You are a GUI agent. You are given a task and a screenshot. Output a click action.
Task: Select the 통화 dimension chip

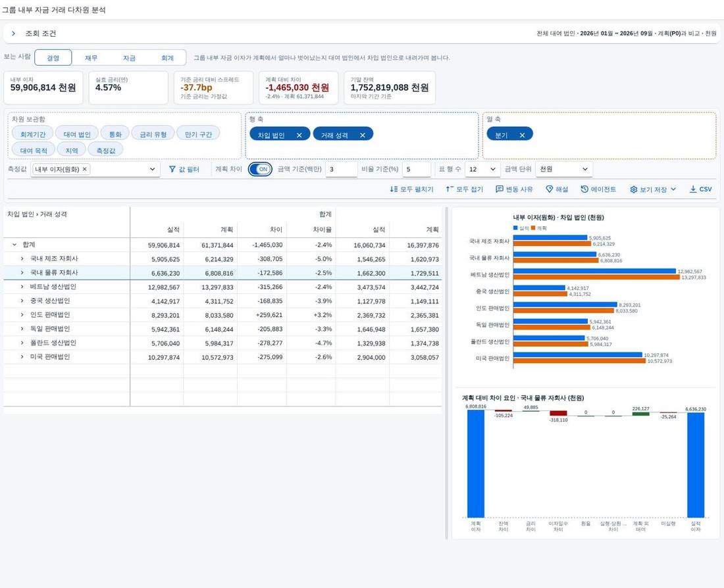[115, 134]
